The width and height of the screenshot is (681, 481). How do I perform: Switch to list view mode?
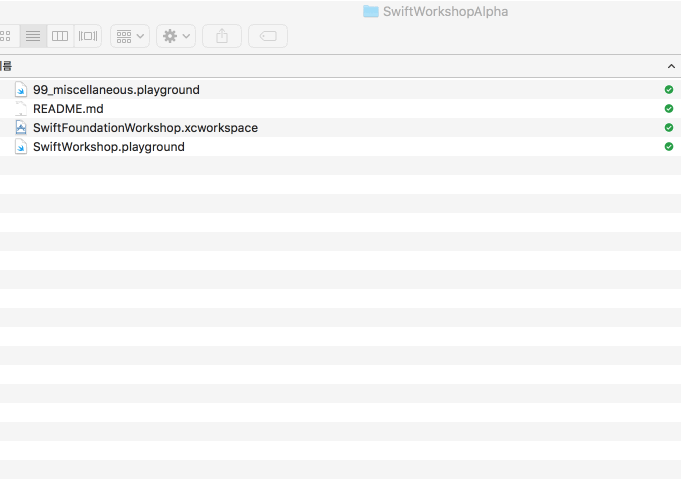pos(33,36)
